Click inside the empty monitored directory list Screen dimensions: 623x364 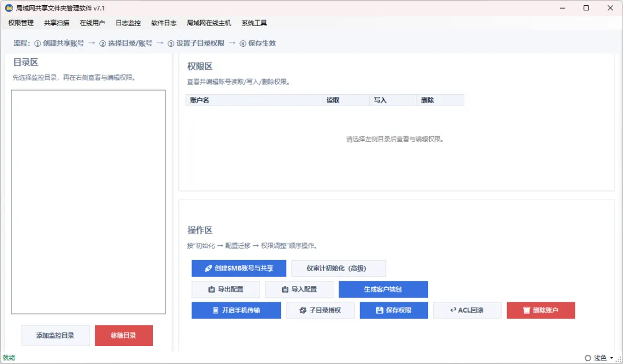tap(88, 202)
